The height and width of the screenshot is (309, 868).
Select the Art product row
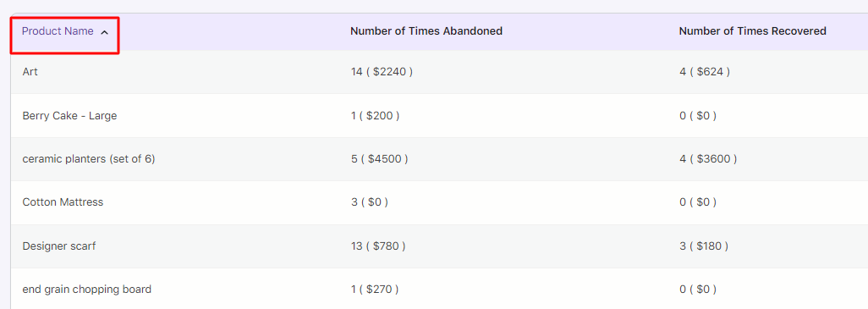(440, 72)
